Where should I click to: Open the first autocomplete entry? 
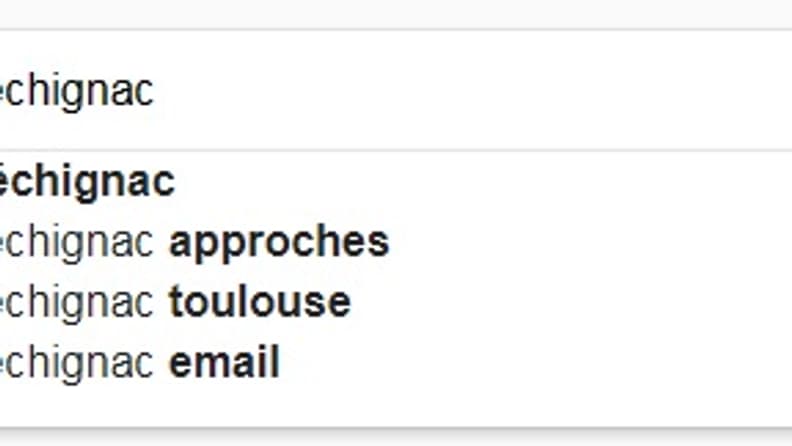click(396, 181)
